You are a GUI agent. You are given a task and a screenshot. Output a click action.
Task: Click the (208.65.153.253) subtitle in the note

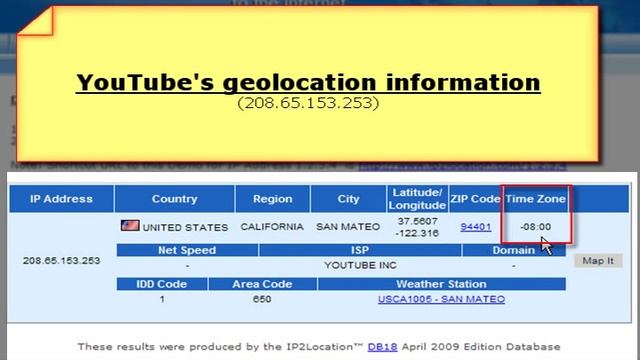[308, 103]
